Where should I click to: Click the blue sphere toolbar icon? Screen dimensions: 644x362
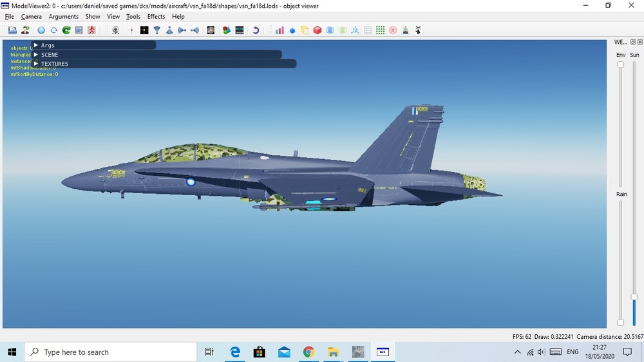[41, 30]
